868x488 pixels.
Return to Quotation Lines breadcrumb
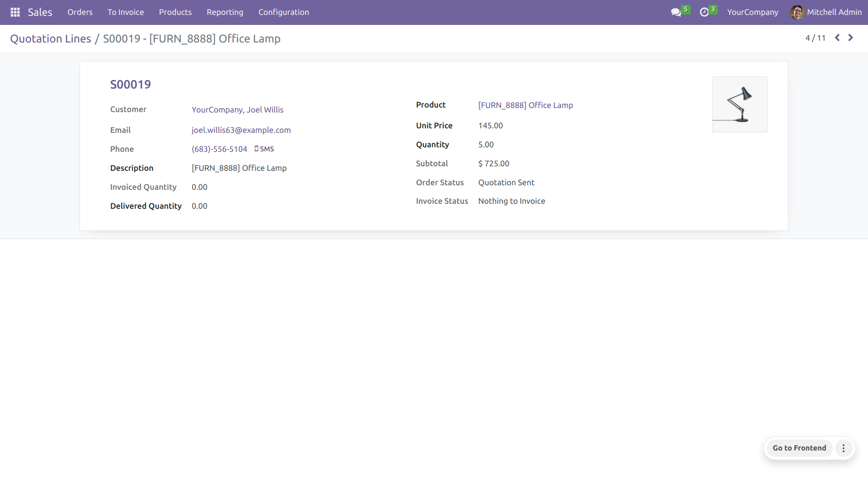(x=51, y=39)
